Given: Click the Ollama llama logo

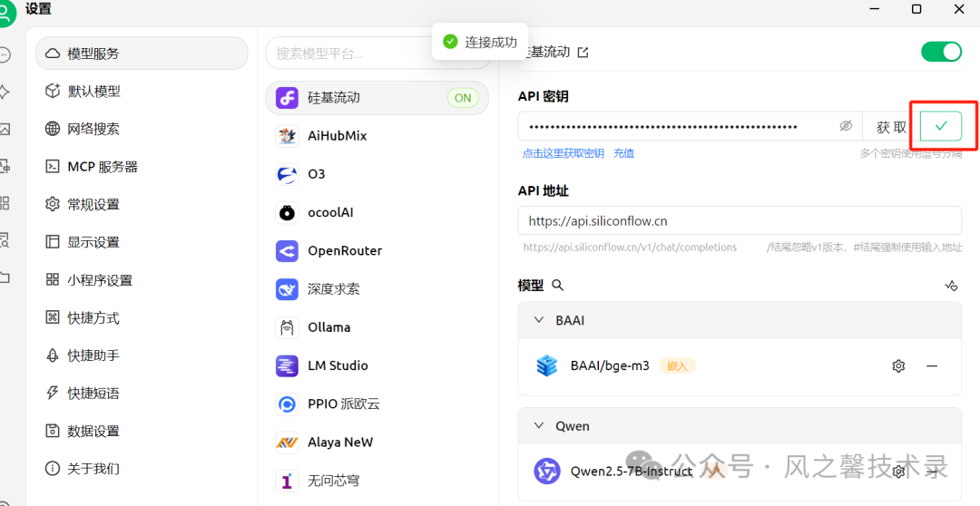Looking at the screenshot, I should click(287, 327).
